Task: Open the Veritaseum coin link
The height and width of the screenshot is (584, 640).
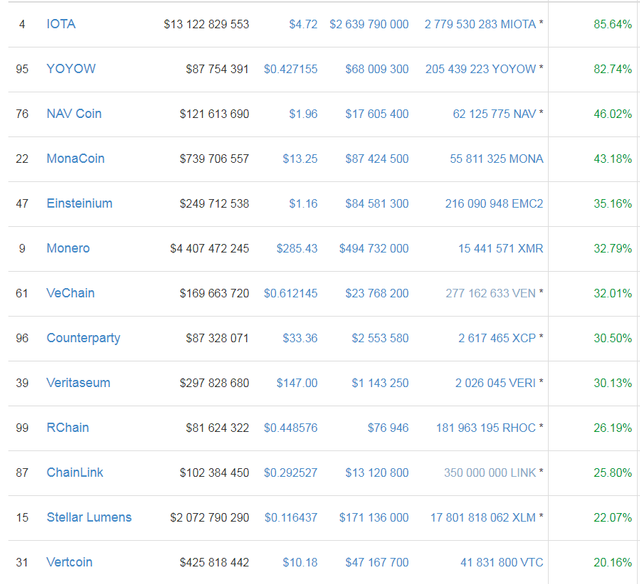Action: point(78,383)
